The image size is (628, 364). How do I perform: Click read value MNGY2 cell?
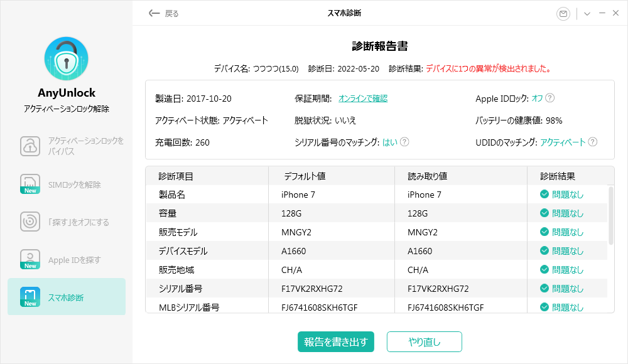point(422,232)
